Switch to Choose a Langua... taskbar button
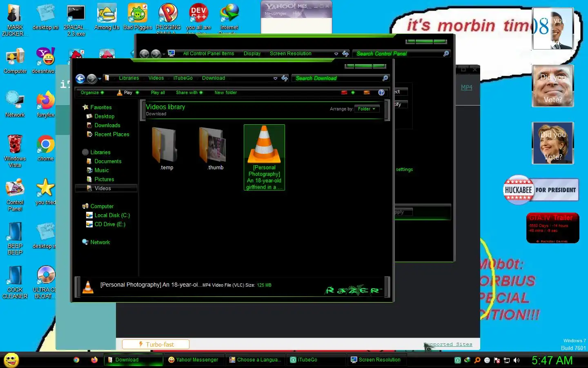The height and width of the screenshot is (368, 588). coord(255,360)
